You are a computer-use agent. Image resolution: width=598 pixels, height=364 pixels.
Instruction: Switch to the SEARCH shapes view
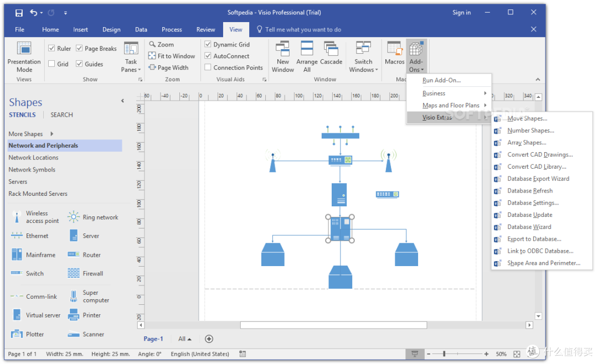62,115
